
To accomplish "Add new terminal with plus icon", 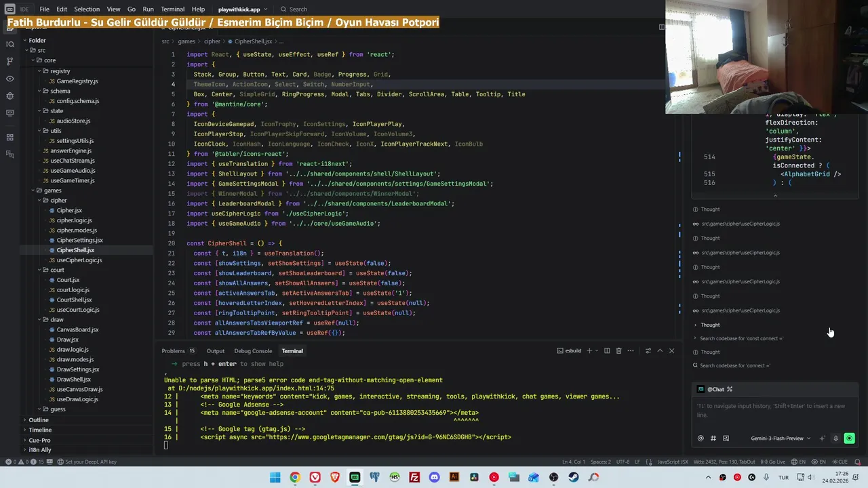I will [589, 350].
